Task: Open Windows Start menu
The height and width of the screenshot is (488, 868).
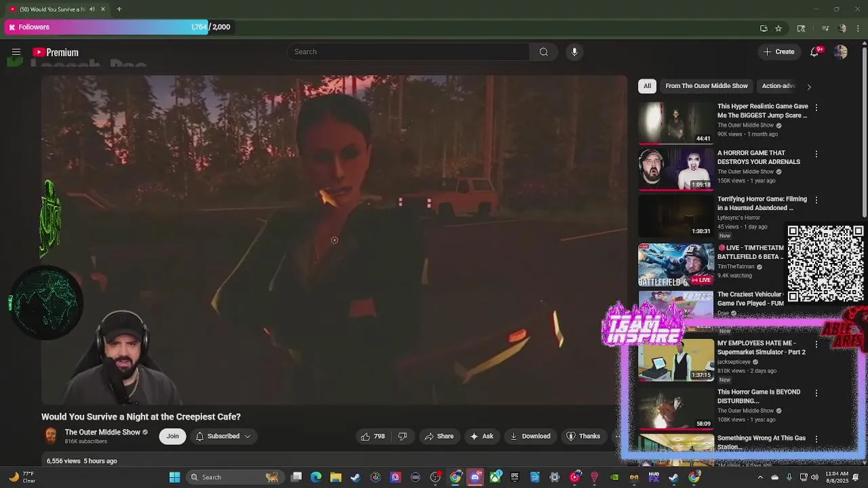Action: tap(174, 477)
